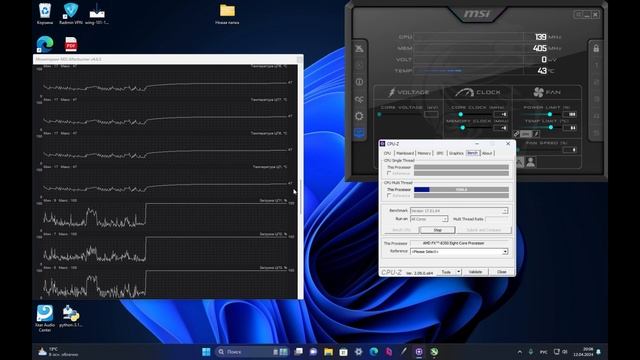Viewport: 640px width, 360px height.
Task: Click the Tools button in CPU-Z
Action: click(446, 272)
